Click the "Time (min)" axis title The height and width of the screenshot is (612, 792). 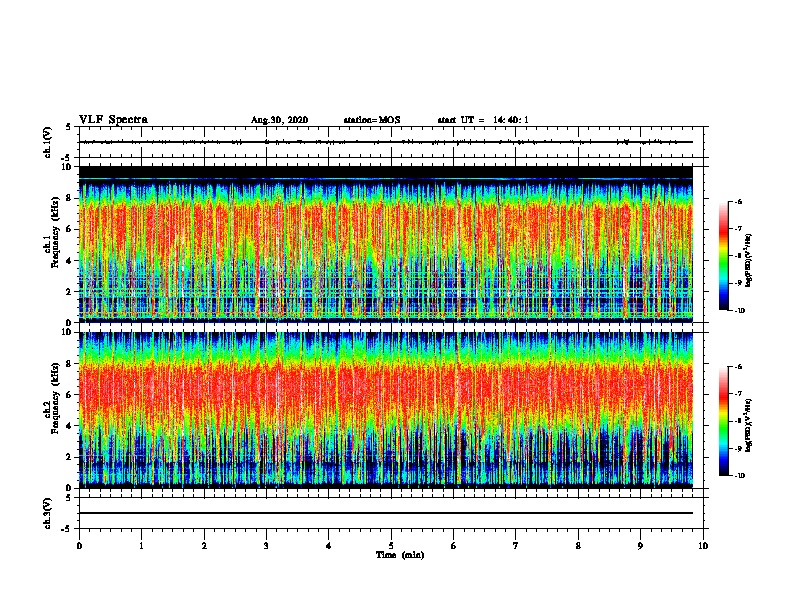[400, 555]
